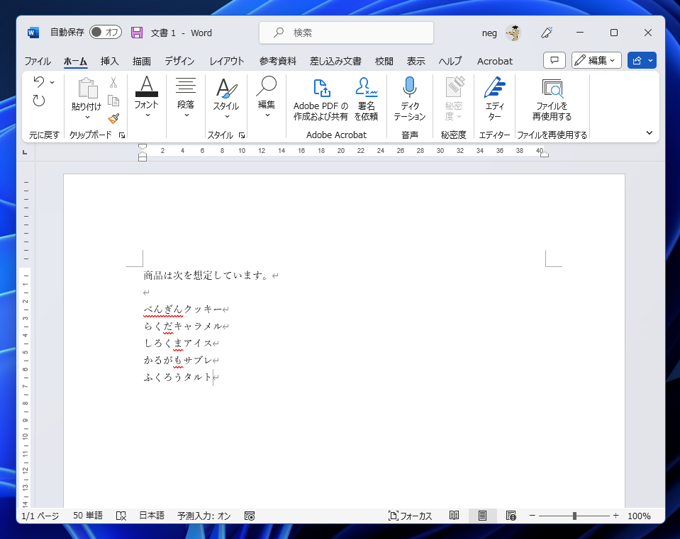
Task: Click the 日本語 language indicator
Action: pyautogui.click(x=151, y=515)
